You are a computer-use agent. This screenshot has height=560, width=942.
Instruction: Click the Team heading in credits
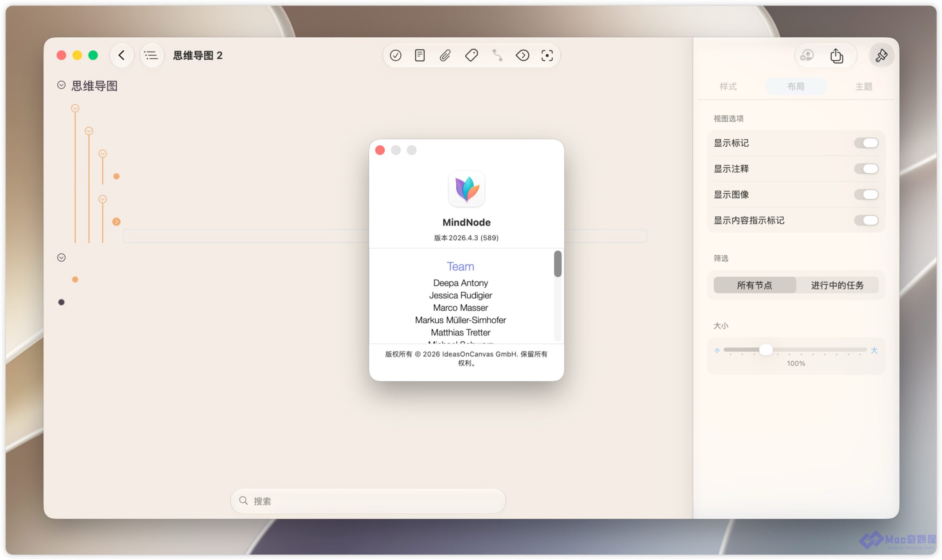point(460,266)
